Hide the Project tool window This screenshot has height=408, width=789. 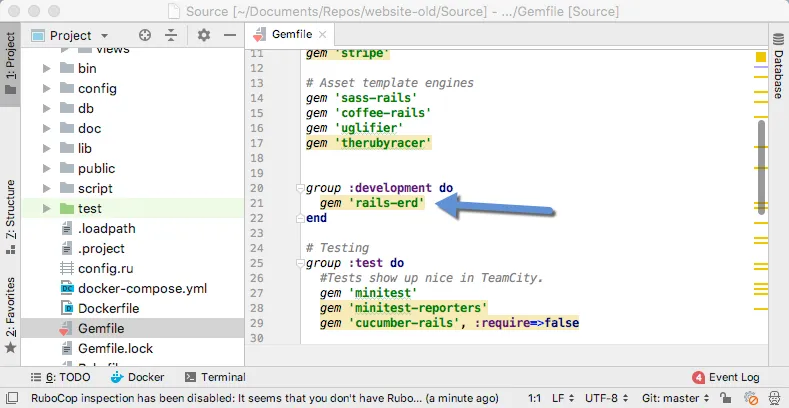pyautogui.click(x=230, y=35)
